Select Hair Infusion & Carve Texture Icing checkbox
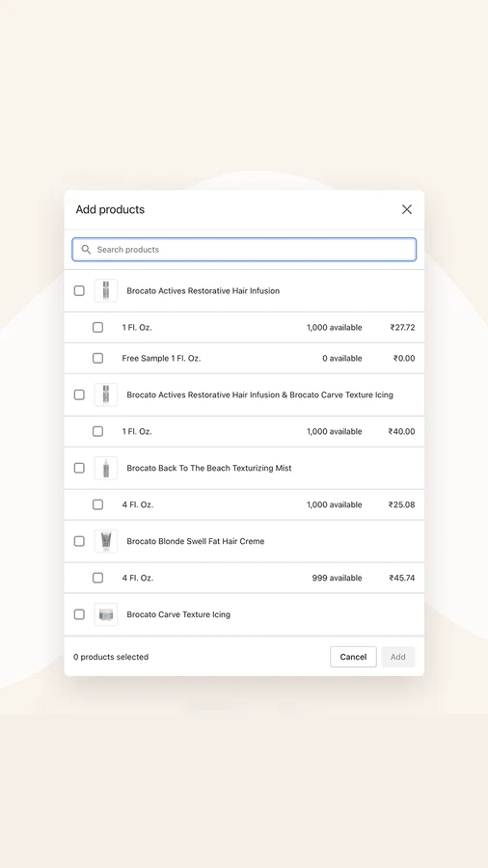The width and height of the screenshot is (488, 868). pos(79,394)
